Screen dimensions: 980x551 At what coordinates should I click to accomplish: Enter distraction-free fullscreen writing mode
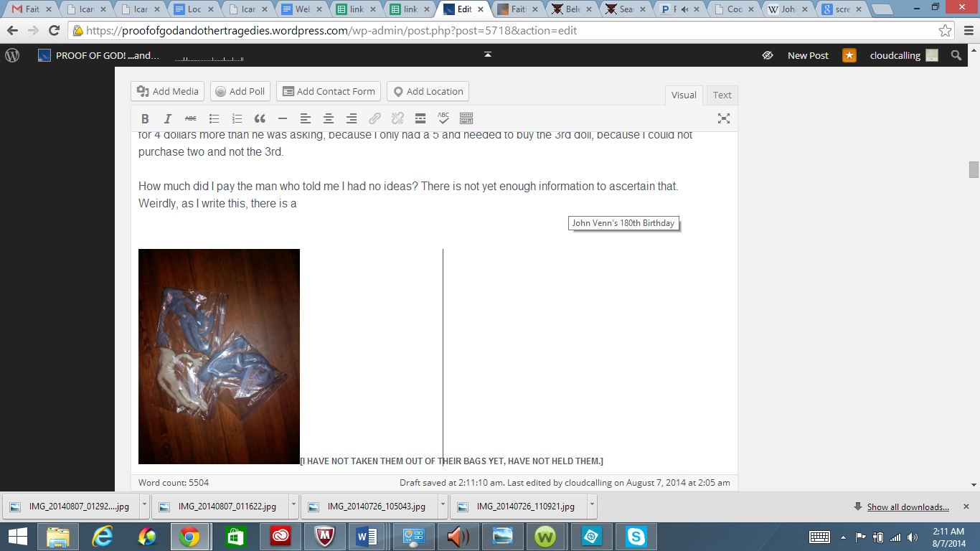coord(724,119)
